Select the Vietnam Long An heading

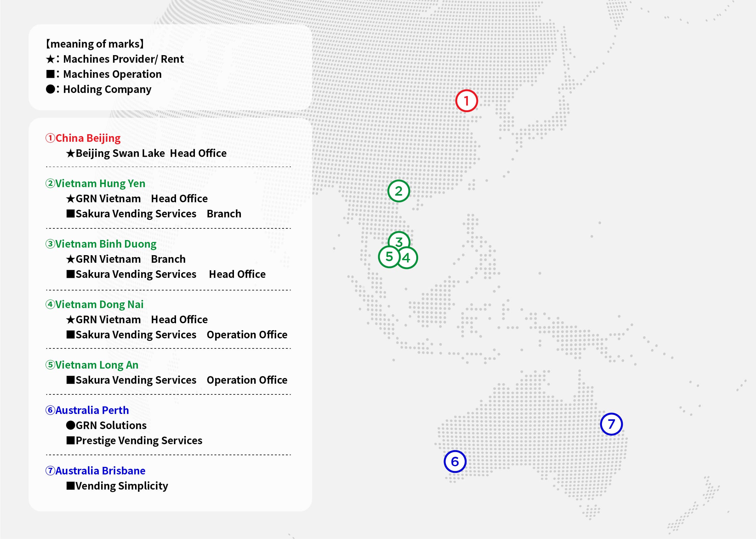[92, 365]
